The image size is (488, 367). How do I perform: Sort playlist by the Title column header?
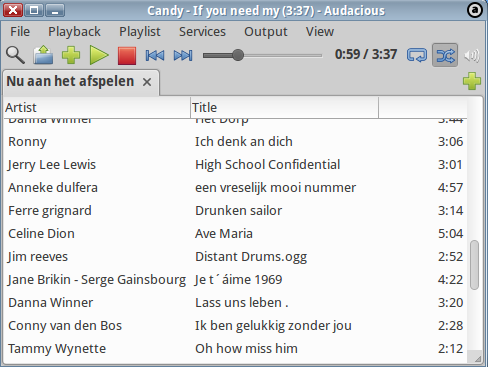point(285,108)
